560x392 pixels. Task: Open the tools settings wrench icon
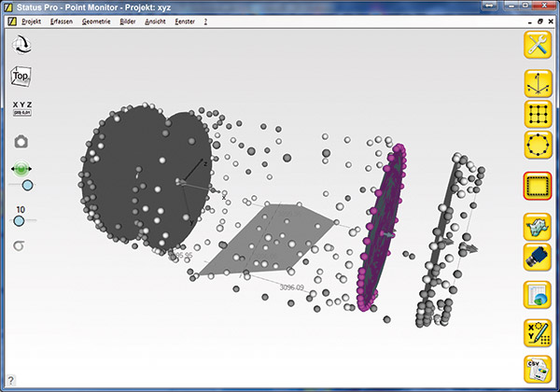coord(538,44)
